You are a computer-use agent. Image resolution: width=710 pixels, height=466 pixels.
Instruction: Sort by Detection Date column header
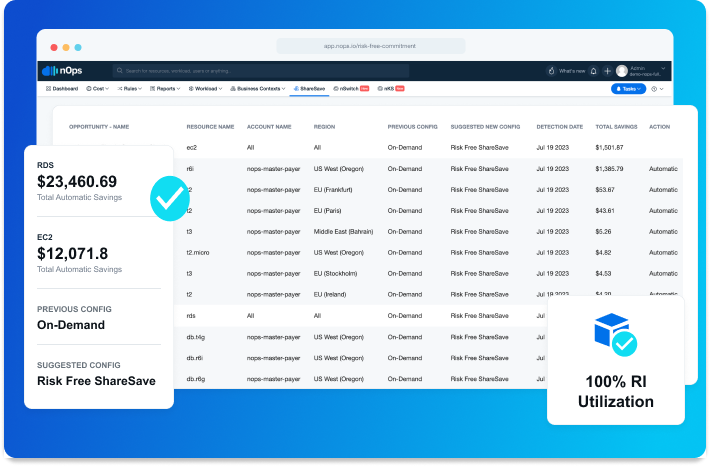point(560,127)
